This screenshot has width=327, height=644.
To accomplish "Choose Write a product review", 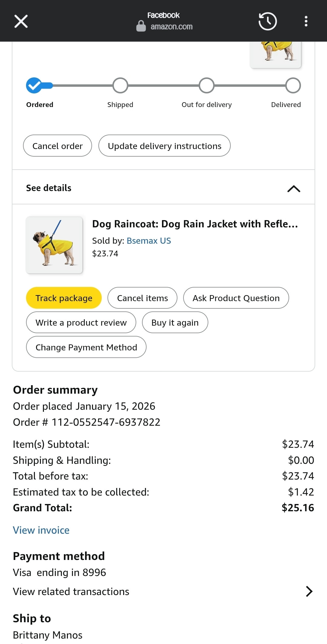I will point(81,323).
